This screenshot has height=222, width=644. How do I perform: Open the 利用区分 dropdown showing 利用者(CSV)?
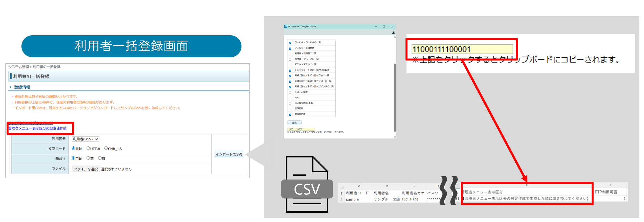(85, 139)
